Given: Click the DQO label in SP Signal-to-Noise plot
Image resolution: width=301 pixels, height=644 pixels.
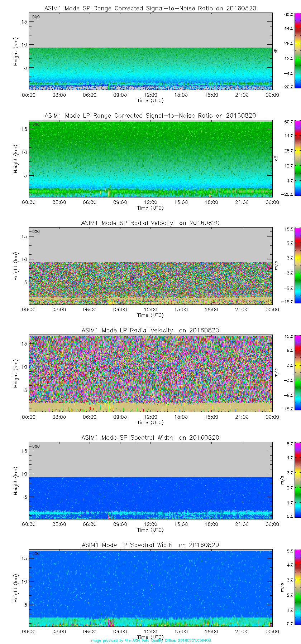Looking at the screenshot, I should click(x=36, y=17).
